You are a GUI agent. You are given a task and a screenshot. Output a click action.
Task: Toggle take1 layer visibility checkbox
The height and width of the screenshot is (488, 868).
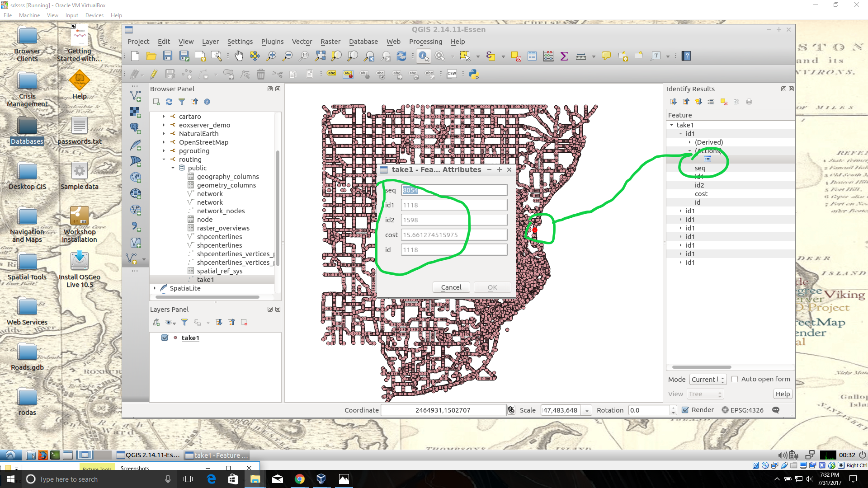coord(165,338)
